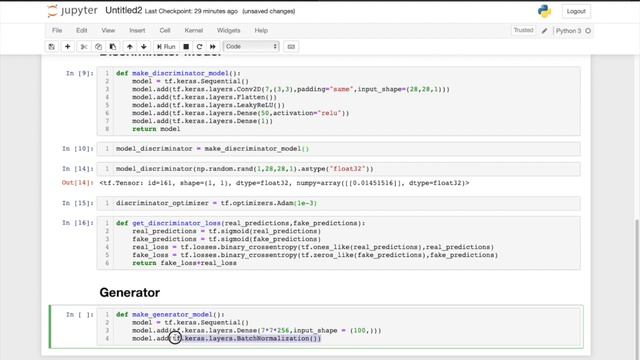
Task: Click the make_generator_model code cell
Action: 338,327
